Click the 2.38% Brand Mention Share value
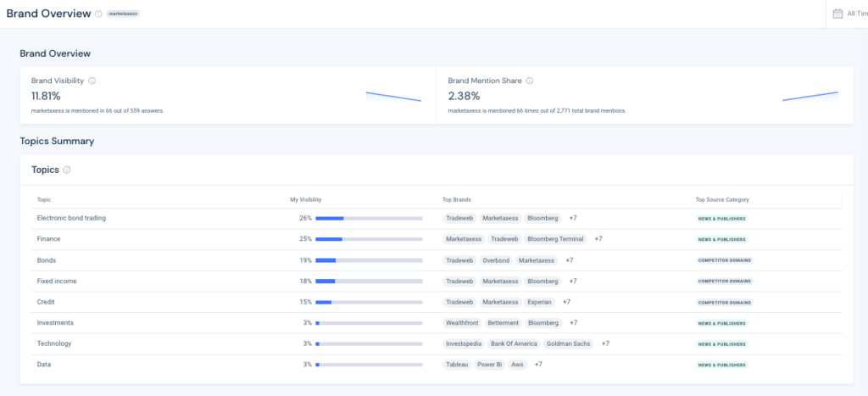This screenshot has width=868, height=396. pos(464,97)
